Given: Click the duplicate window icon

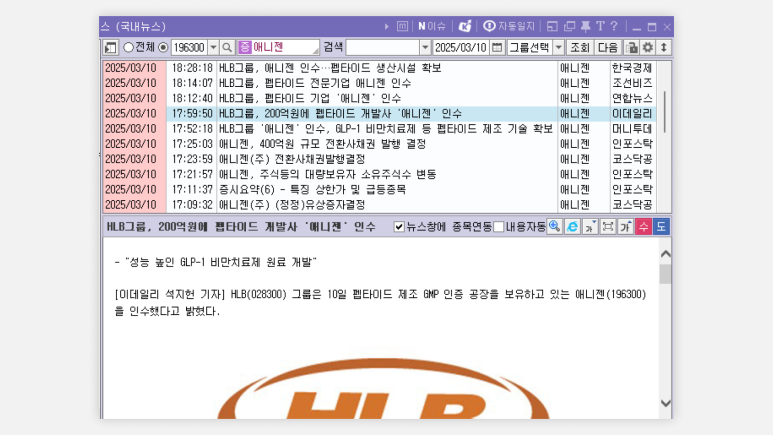Looking at the screenshot, I should pyautogui.click(x=569, y=27).
